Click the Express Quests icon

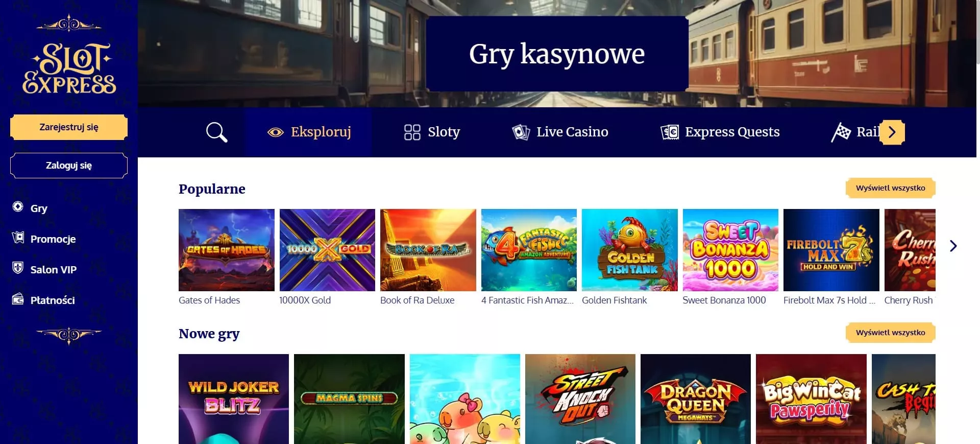pos(669,132)
